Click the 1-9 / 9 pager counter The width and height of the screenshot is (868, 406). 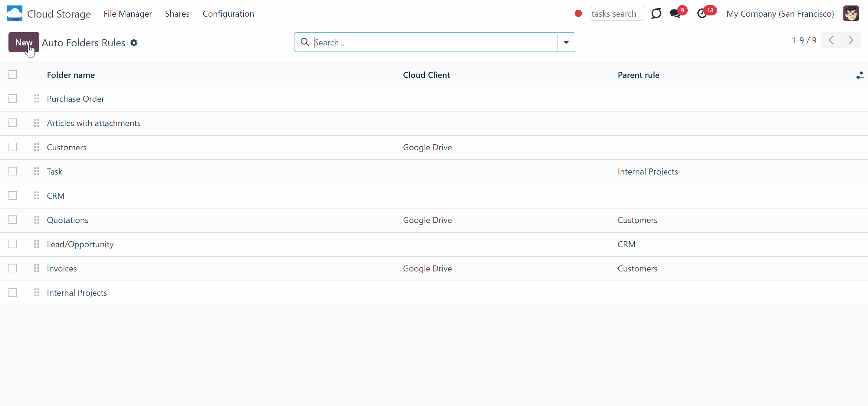click(804, 41)
